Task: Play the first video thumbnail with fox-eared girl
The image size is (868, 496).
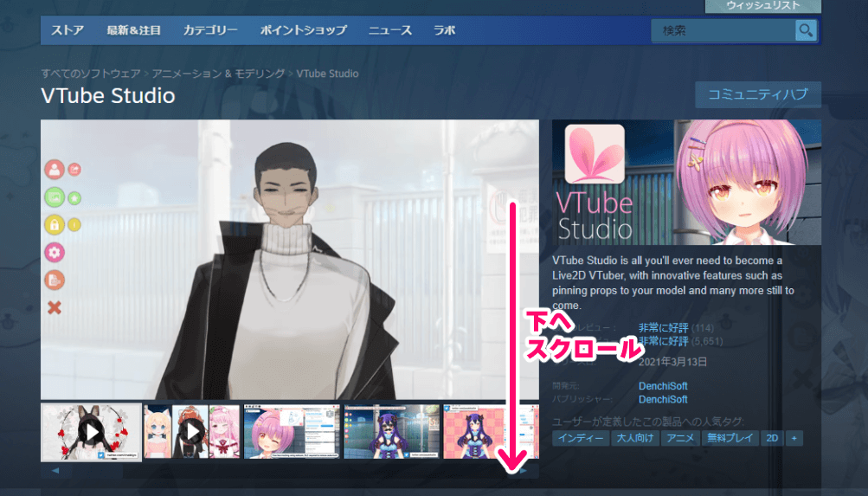Action: click(x=92, y=432)
